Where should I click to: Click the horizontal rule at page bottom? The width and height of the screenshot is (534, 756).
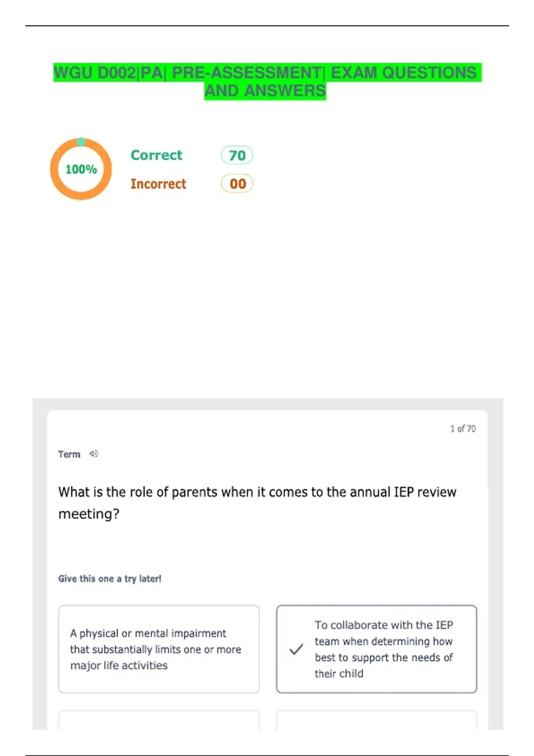[x=267, y=755]
